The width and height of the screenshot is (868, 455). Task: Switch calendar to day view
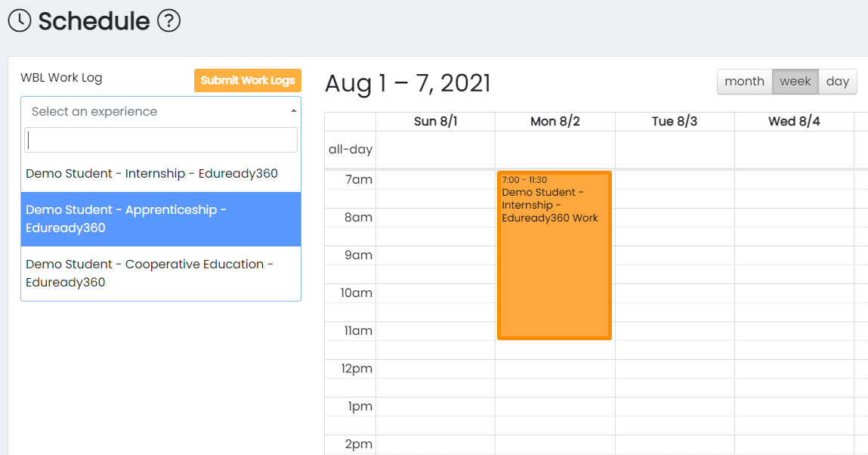pos(838,82)
